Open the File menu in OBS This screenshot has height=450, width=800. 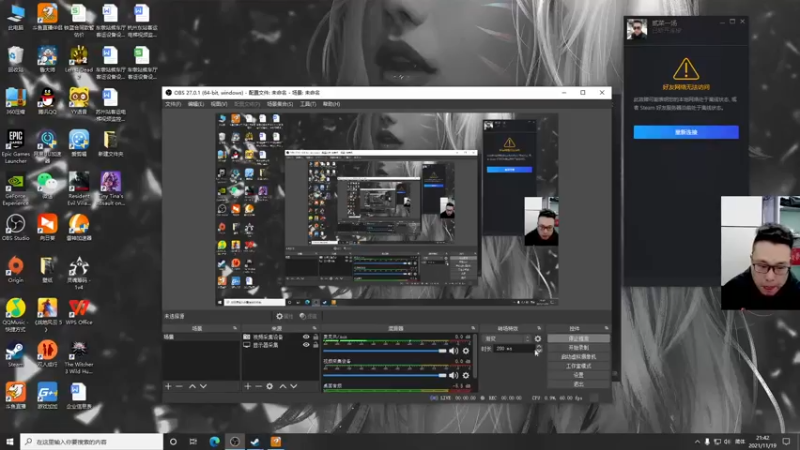pyautogui.click(x=173, y=104)
